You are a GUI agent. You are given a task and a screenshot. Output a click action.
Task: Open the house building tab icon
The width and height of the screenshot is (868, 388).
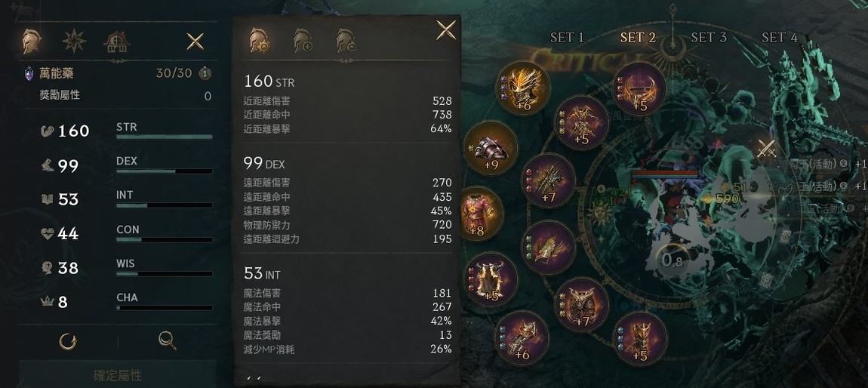click(x=116, y=42)
